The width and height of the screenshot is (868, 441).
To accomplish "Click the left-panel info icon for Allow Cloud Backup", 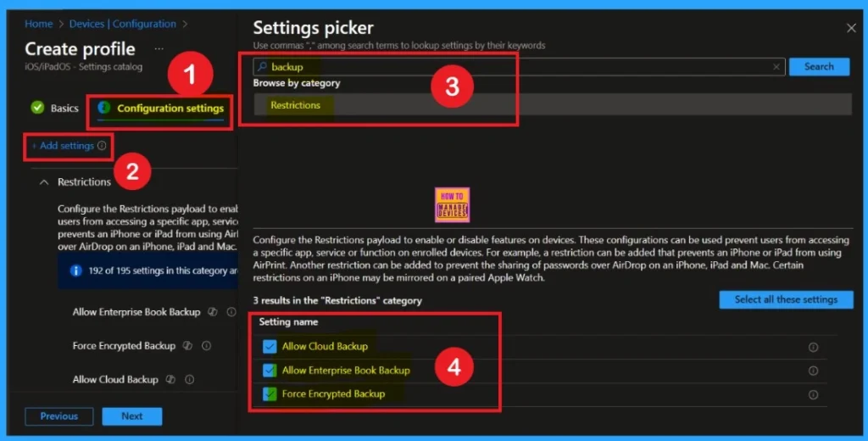I will [x=189, y=379].
